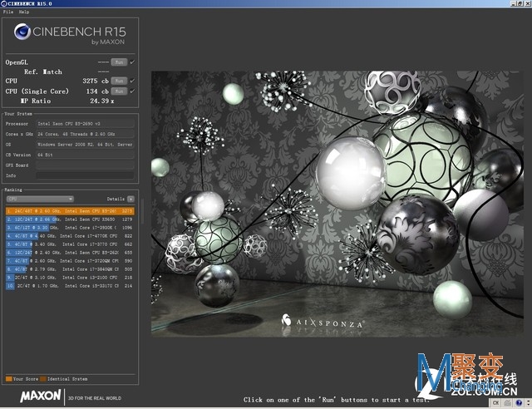Click the blue help question mark icon
532x409 pixels.
pos(519,403)
